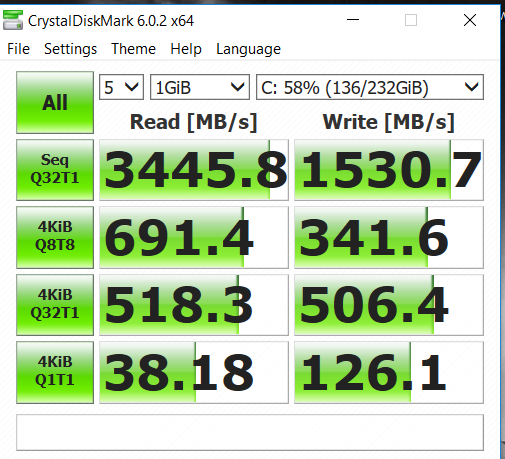Open the Help menu
Screen dimensions: 505x459
click(186, 49)
